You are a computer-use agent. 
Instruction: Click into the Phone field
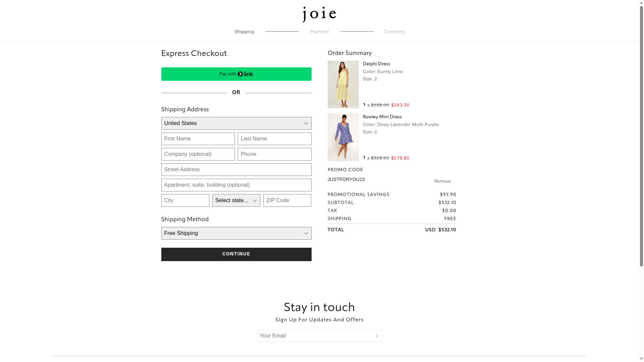pos(274,154)
